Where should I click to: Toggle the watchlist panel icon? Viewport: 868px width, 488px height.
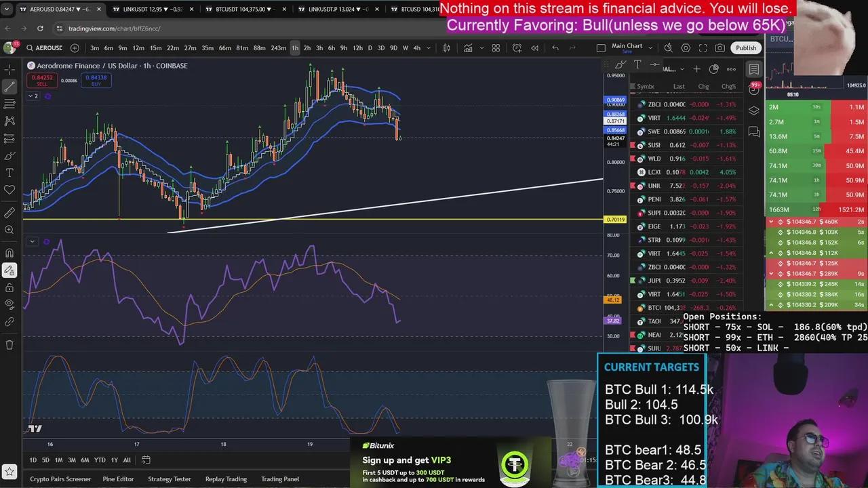[x=754, y=68]
